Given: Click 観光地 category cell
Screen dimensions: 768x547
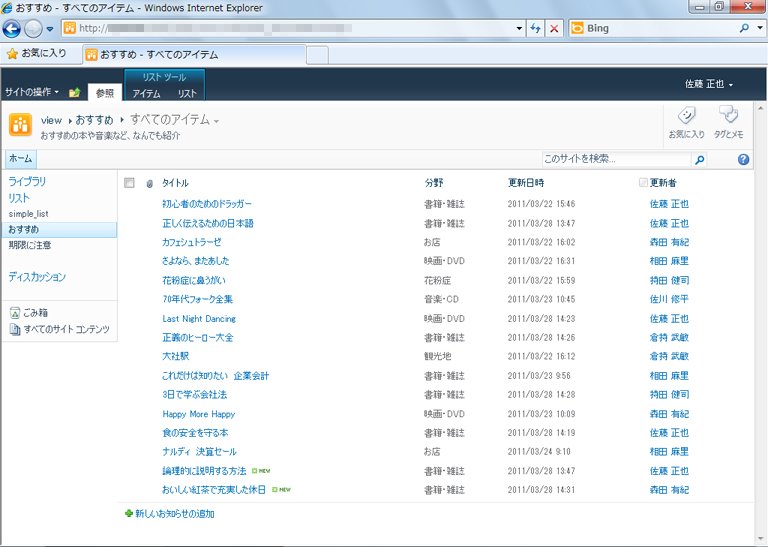Looking at the screenshot, I should [437, 356].
